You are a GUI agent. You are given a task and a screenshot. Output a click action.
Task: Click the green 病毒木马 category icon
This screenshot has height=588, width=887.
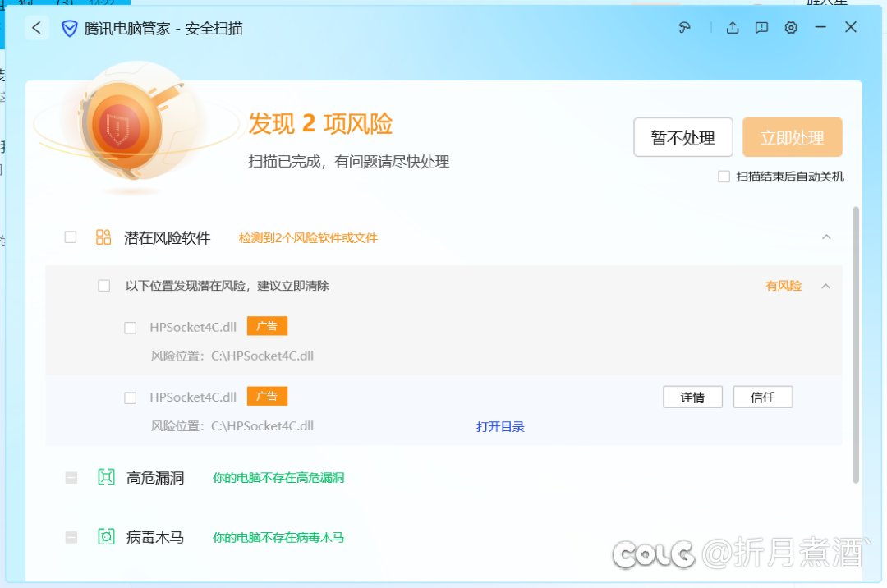pyautogui.click(x=106, y=536)
